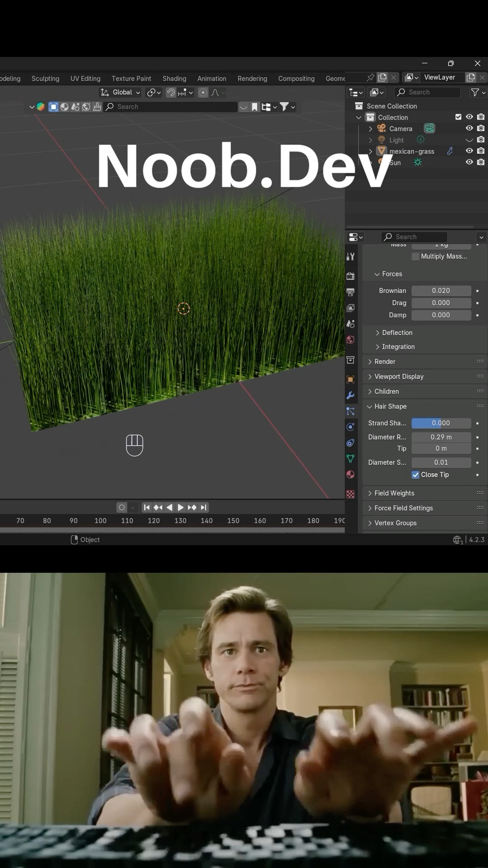Image resolution: width=488 pixels, height=868 pixels.
Task: Open the Physics properties tab
Action: coord(350,427)
